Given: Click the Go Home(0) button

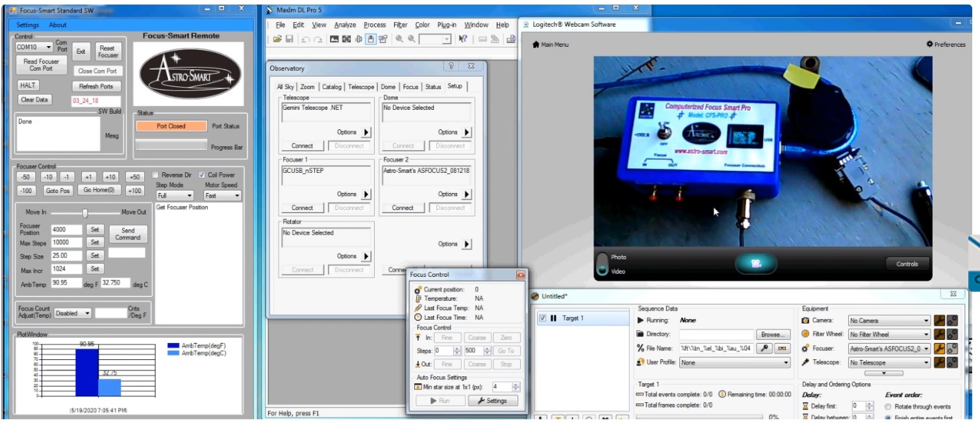Looking at the screenshot, I should click(x=99, y=190).
